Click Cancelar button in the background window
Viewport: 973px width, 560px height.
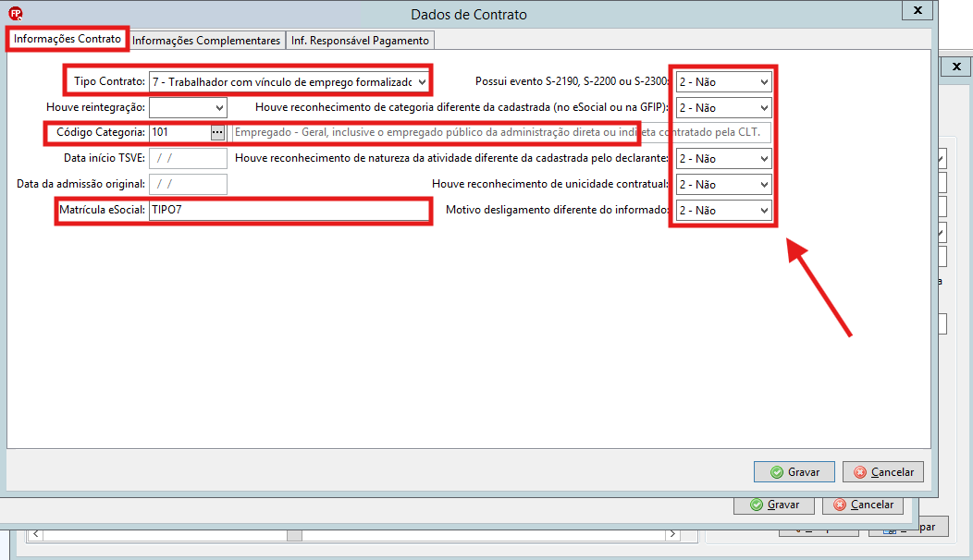pos(863,505)
